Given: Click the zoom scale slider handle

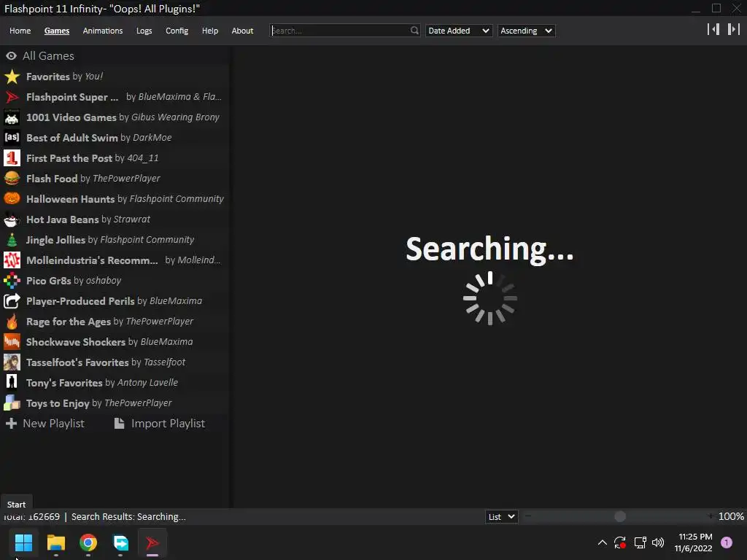Looking at the screenshot, I should pyautogui.click(x=620, y=516).
